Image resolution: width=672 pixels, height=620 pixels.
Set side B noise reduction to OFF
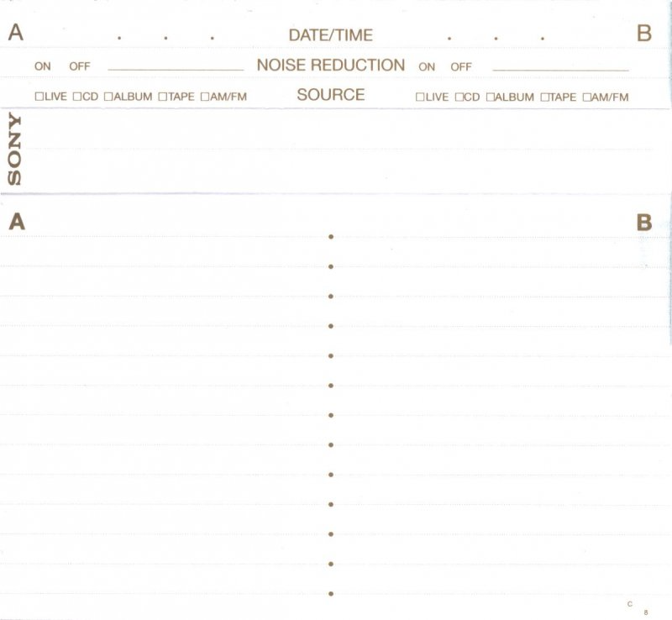(461, 66)
